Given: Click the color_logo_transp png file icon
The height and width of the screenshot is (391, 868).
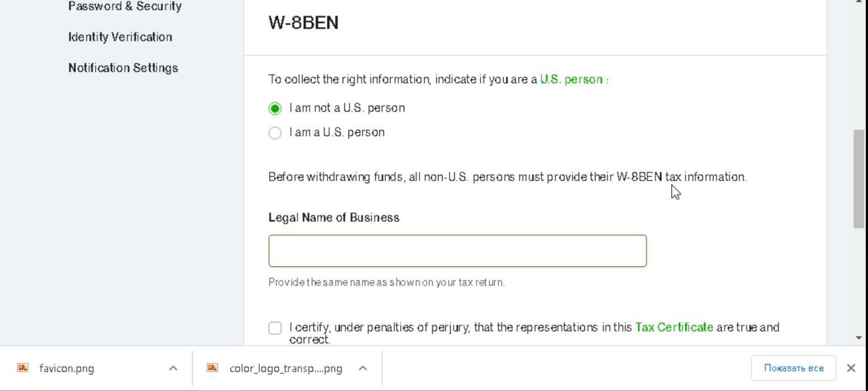Looking at the screenshot, I should click(x=212, y=368).
